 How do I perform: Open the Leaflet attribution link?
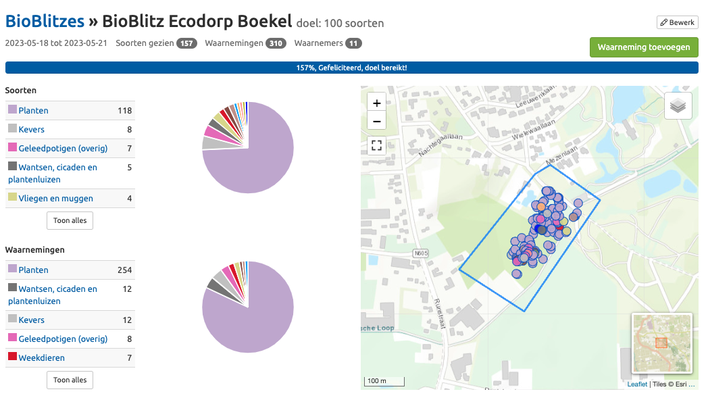[x=637, y=384]
